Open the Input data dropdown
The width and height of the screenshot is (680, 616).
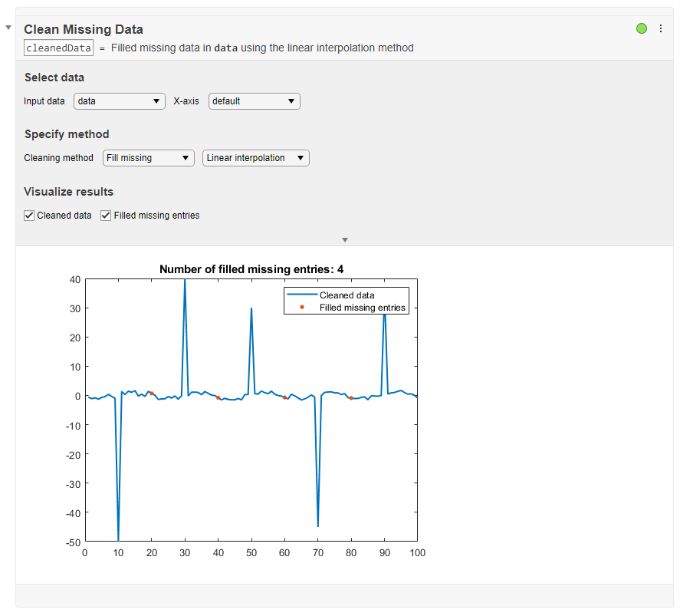click(x=120, y=100)
